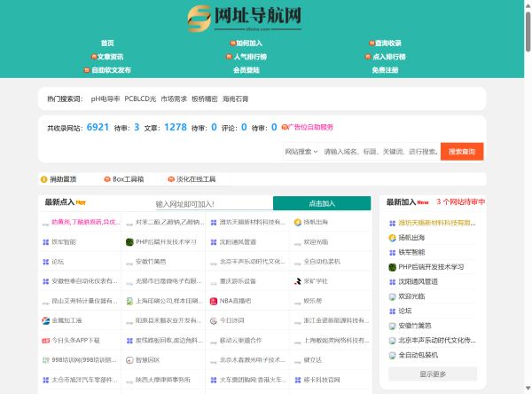Open the 广告位自助服务 link
The height and width of the screenshot is (394, 532).
coord(310,128)
